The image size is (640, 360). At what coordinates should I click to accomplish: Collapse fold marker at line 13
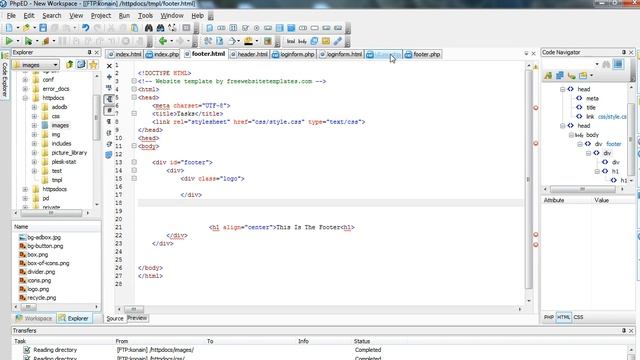134,162
